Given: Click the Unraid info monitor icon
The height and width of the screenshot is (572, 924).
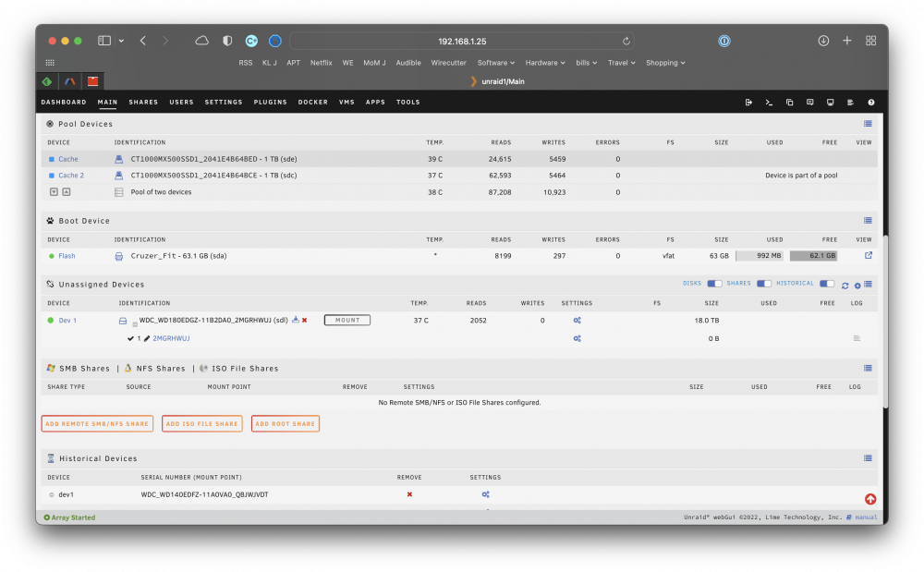Looking at the screenshot, I should [x=831, y=103].
